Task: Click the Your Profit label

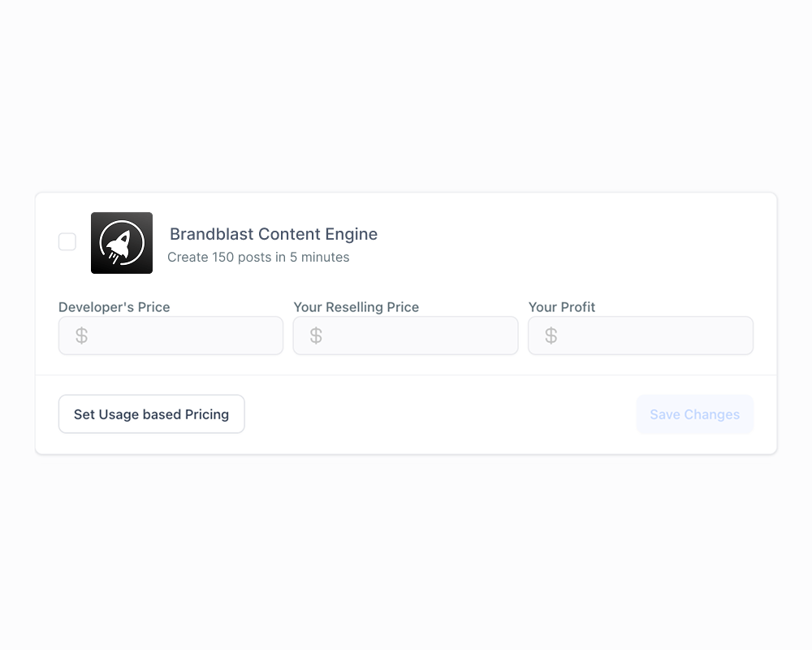Action: pos(562,307)
